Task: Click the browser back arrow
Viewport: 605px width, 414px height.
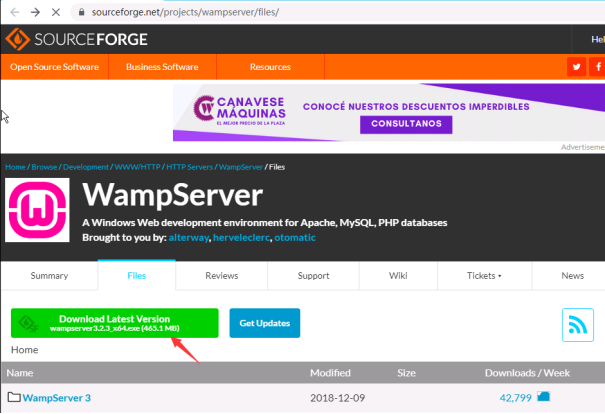Action: (15, 12)
